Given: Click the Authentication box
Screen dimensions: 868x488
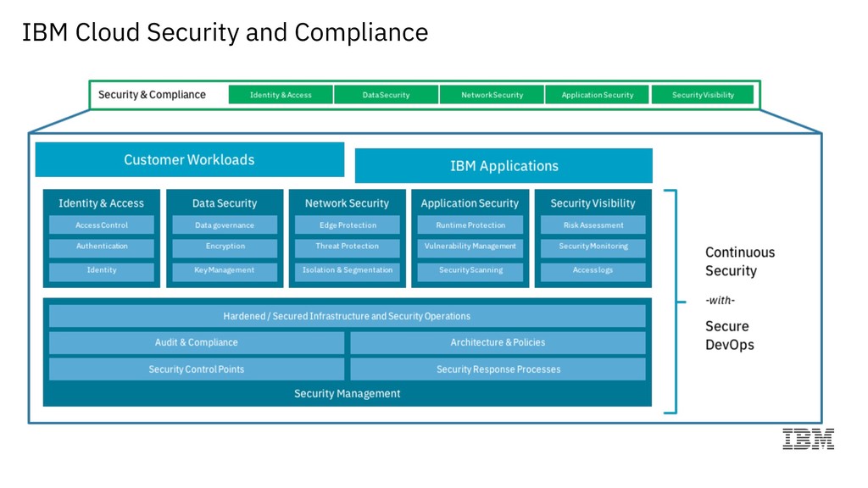Looking at the screenshot, I should [x=102, y=247].
